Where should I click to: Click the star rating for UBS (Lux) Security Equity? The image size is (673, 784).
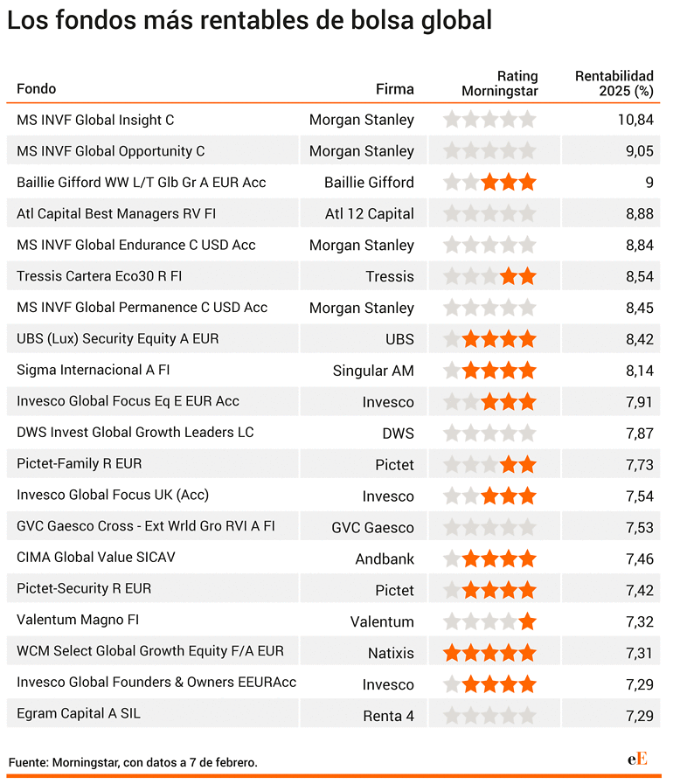tap(489, 339)
